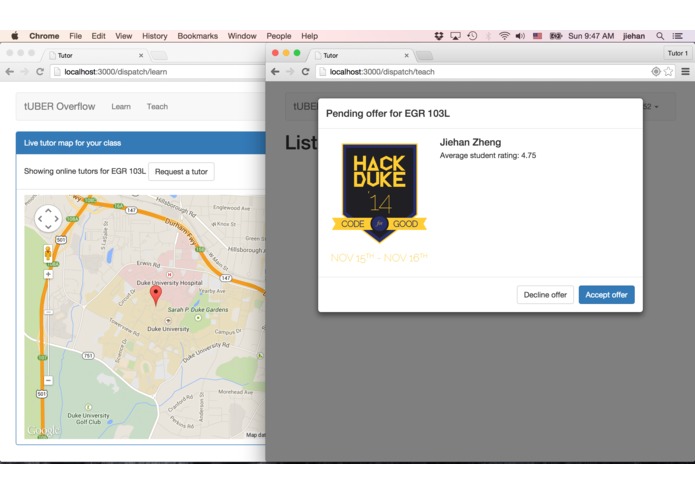
Task: Open the Bookmarks menu
Action: [x=198, y=36]
